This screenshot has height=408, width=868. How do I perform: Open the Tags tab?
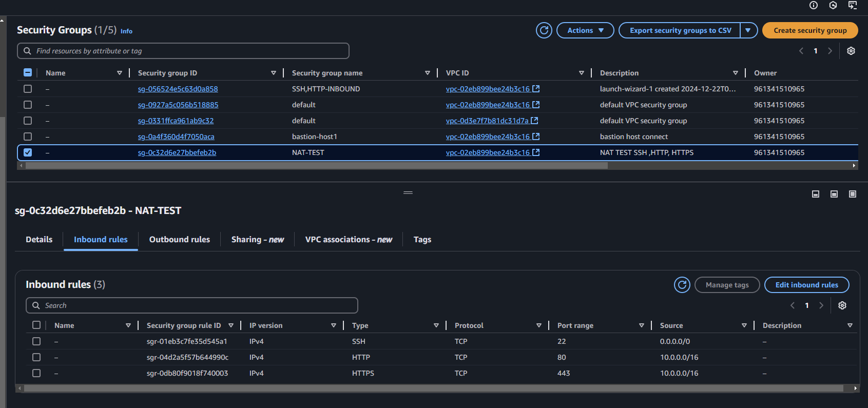[422, 240]
